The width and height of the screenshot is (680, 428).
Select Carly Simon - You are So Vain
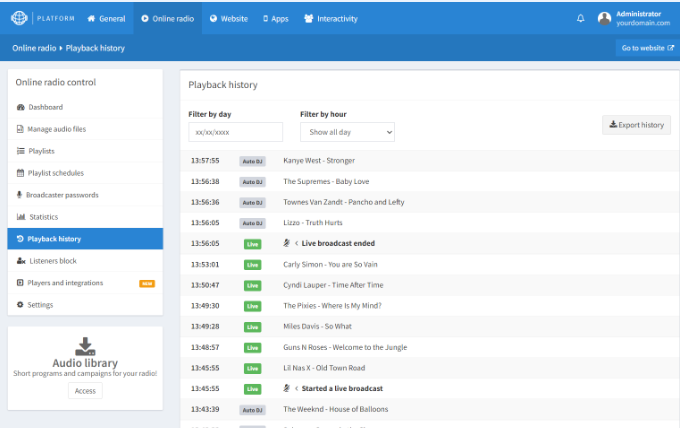click(330, 264)
